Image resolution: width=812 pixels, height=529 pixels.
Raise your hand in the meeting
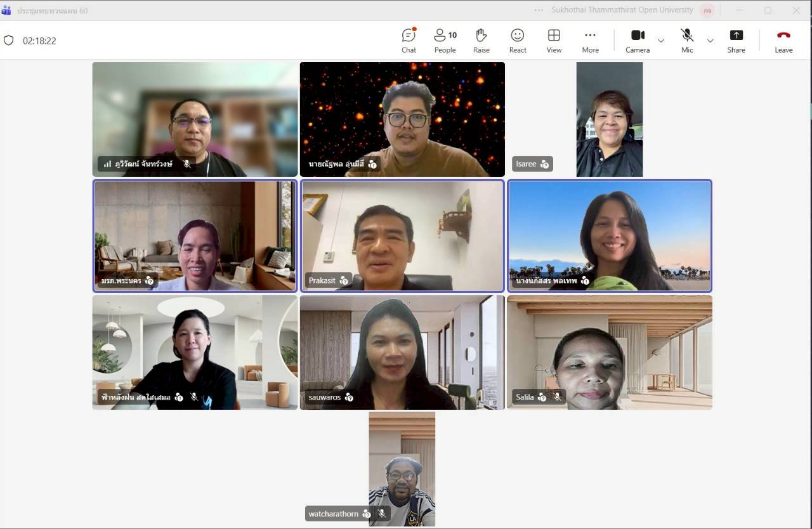click(x=481, y=41)
